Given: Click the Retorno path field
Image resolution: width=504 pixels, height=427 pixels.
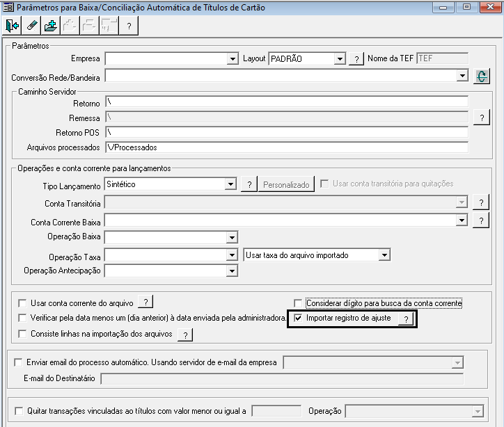Looking at the screenshot, I should (x=287, y=102).
